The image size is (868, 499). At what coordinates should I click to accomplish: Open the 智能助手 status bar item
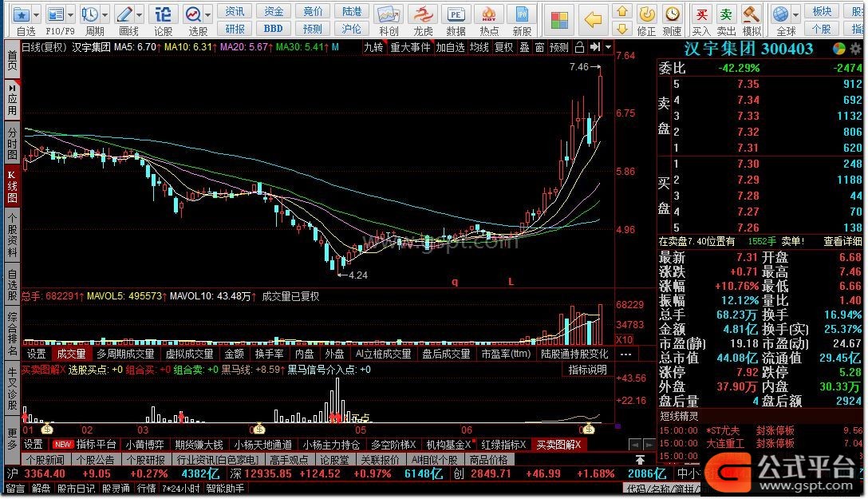pyautogui.click(x=225, y=489)
